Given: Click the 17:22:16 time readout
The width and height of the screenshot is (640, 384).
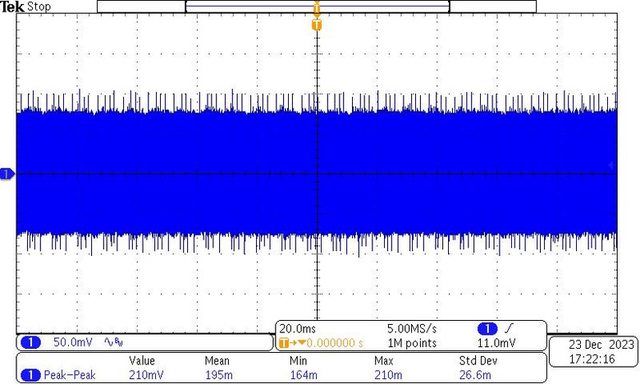Looking at the screenshot, I should [592, 359].
